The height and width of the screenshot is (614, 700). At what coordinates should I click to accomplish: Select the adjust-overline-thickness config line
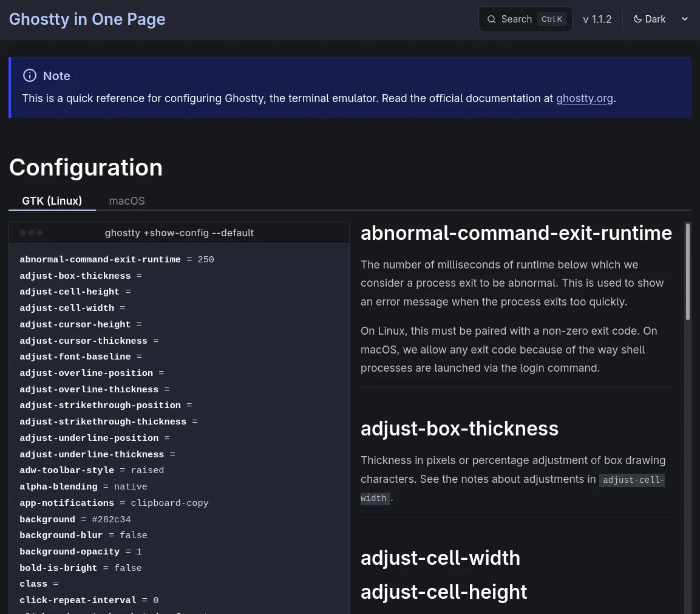tap(95, 389)
